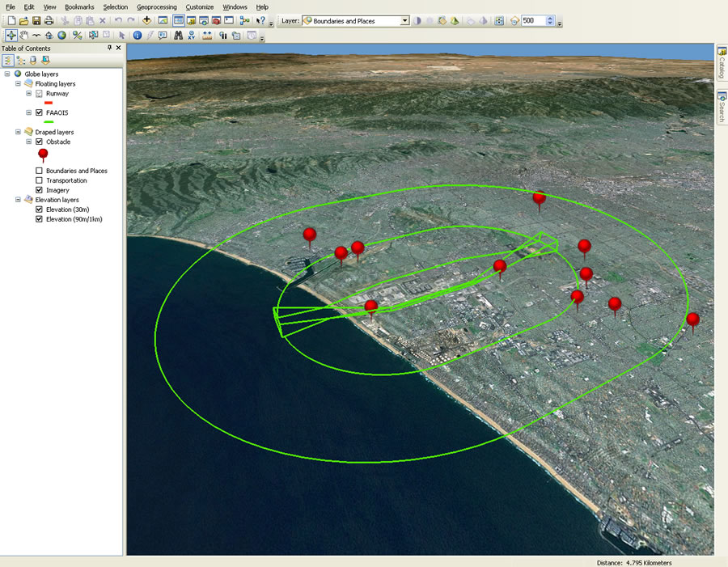Select the Navigate tool in toolbar

11,35
